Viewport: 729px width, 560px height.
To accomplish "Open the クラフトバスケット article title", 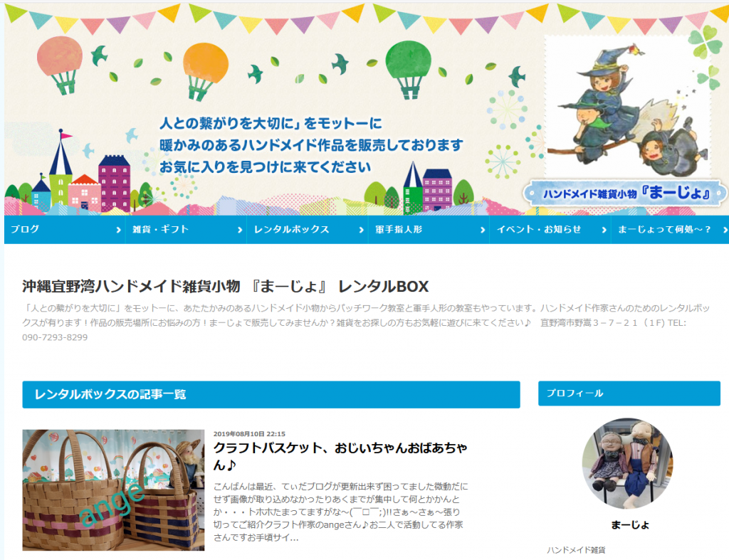I will click(340, 456).
